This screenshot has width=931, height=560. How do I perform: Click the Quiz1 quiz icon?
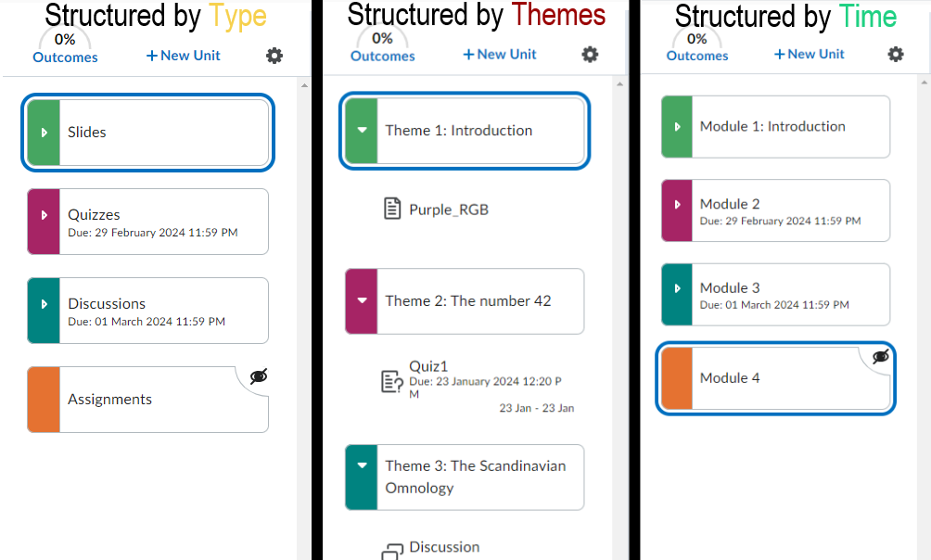click(x=392, y=381)
